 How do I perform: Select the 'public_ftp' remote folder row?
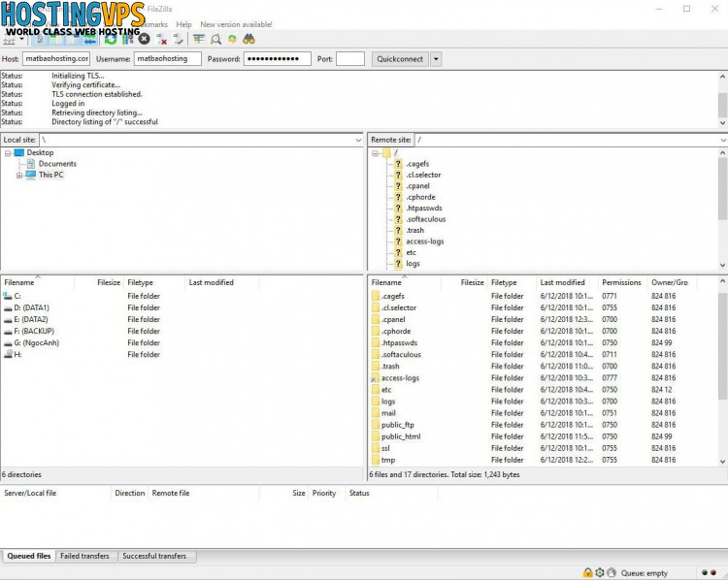tap(544, 425)
